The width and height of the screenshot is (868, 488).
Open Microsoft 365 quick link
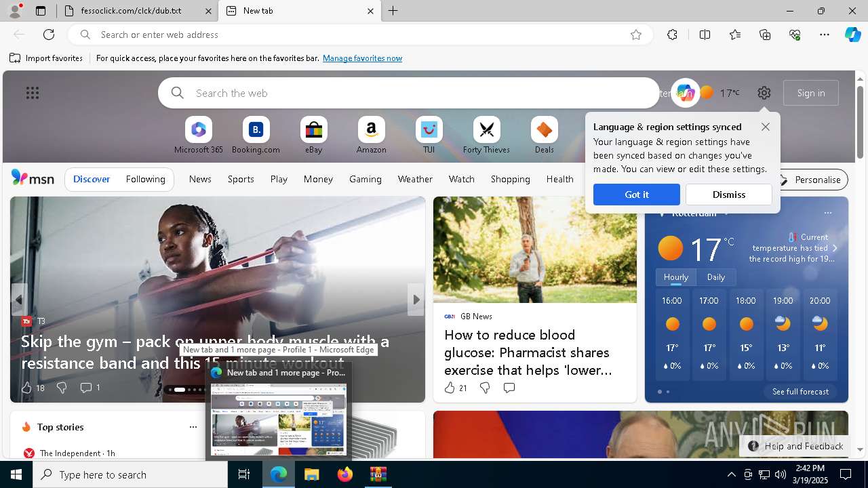click(198, 136)
